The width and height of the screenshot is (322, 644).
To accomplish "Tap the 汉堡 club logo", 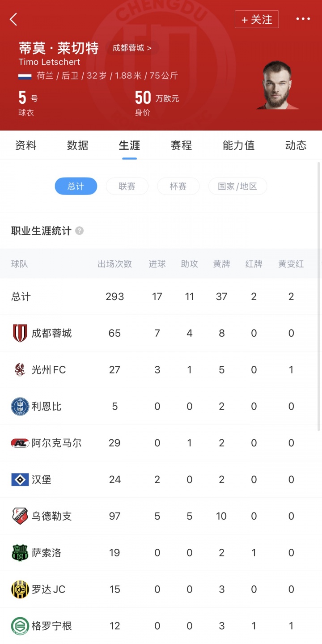I will pos(20,480).
